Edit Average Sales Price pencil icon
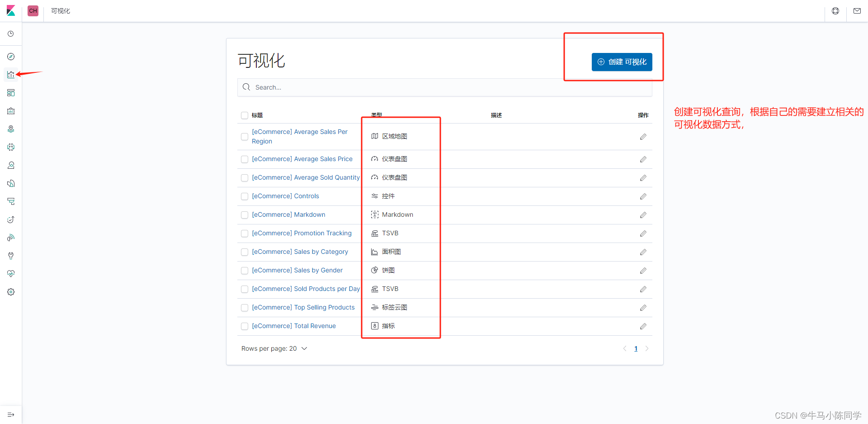The height and width of the screenshot is (424, 868). click(643, 159)
